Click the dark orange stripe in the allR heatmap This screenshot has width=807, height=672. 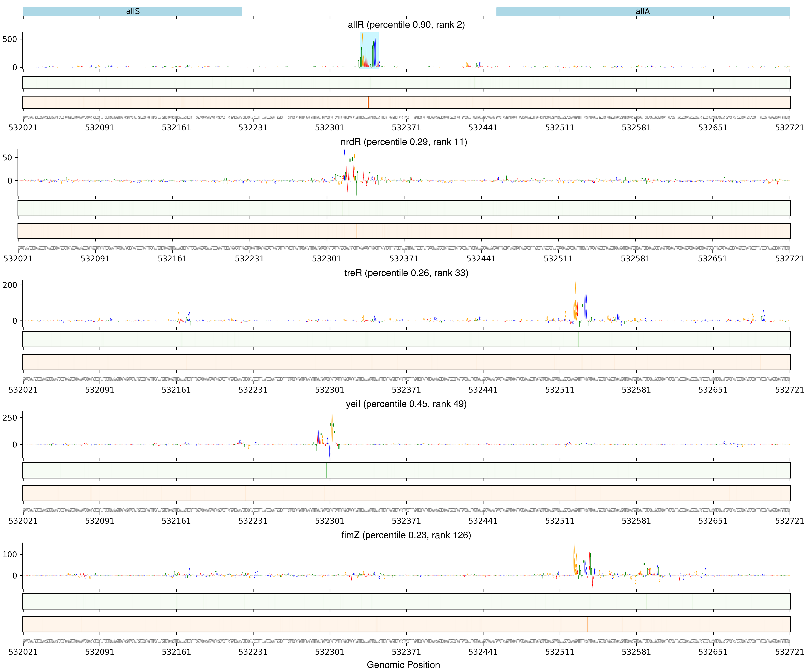[x=368, y=102]
